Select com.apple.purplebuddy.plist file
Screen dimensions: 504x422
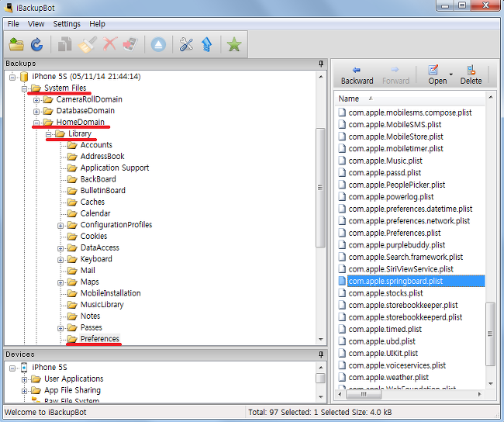point(397,245)
